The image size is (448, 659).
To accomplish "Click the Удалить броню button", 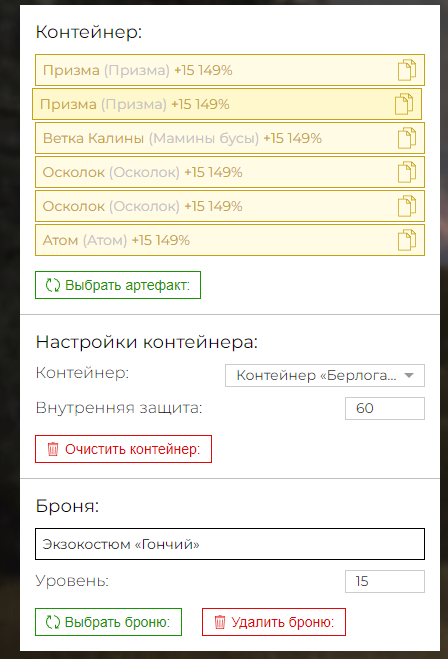I will 274,622.
